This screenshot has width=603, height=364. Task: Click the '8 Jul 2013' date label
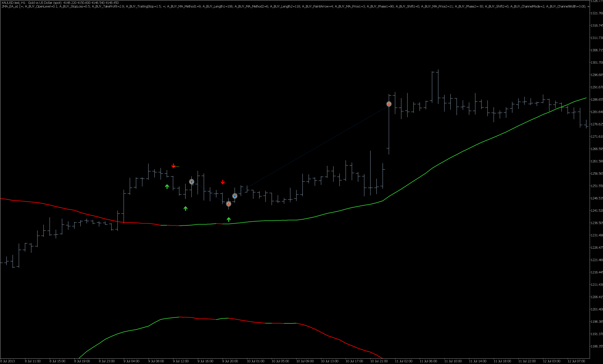(8, 361)
